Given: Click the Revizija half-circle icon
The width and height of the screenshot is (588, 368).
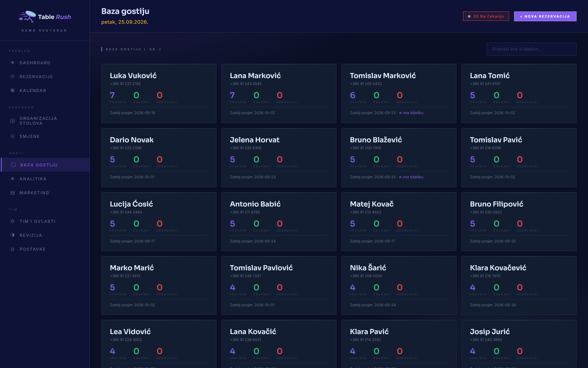Looking at the screenshot, I should [x=13, y=235].
